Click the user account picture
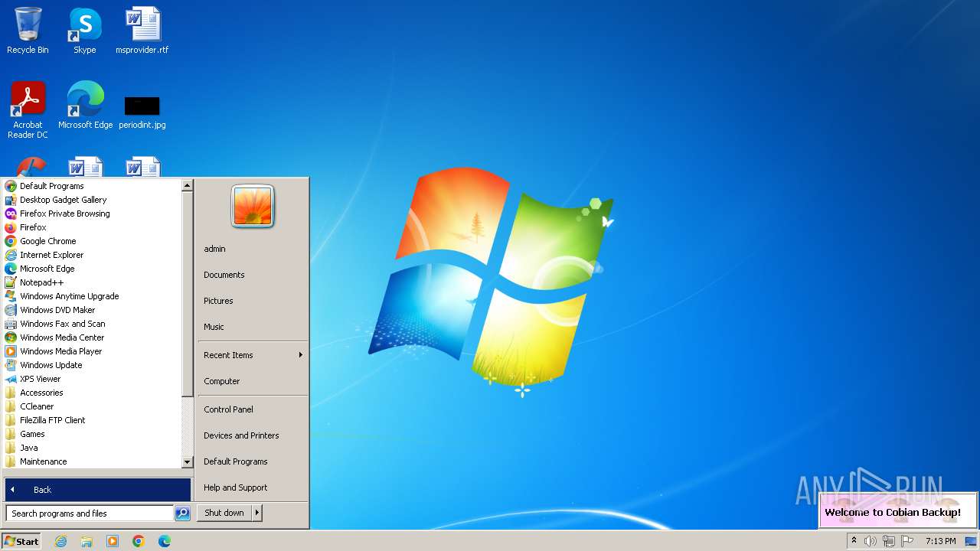Screen dimensions: 980x551 tap(253, 207)
